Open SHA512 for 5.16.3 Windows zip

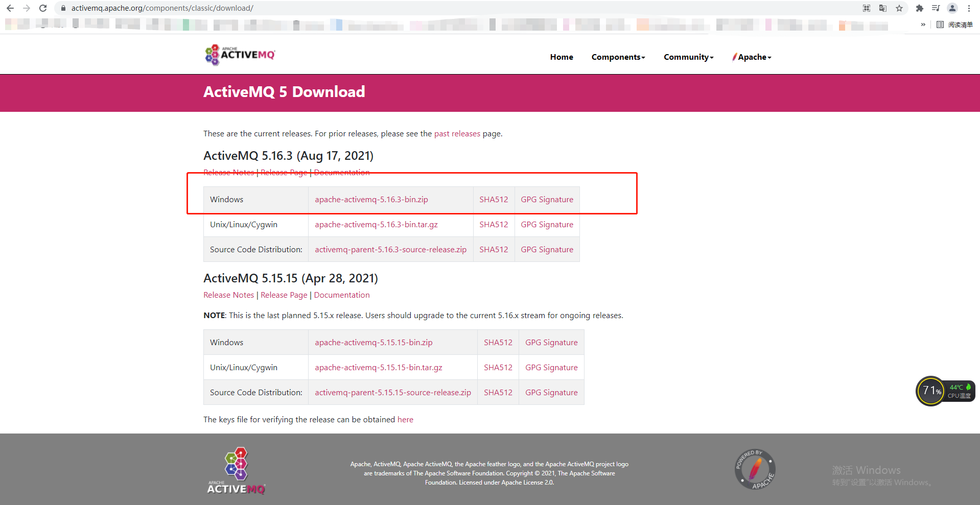494,200
